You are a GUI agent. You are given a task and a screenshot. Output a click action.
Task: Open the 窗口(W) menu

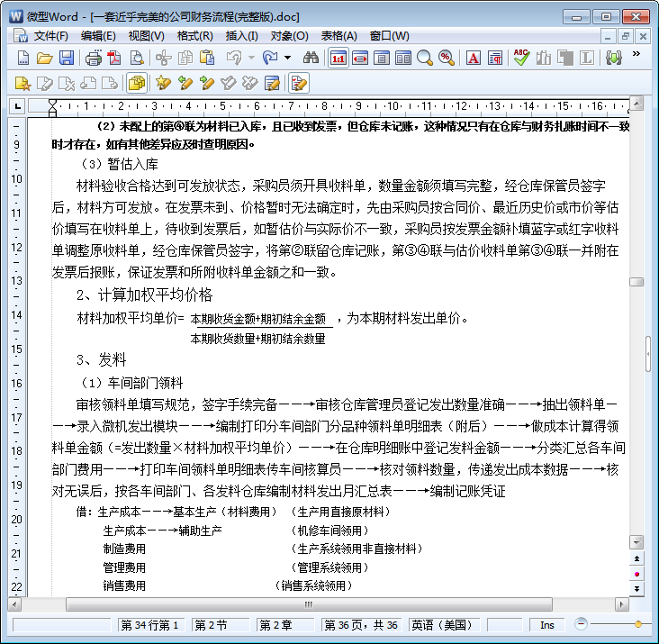[389, 36]
